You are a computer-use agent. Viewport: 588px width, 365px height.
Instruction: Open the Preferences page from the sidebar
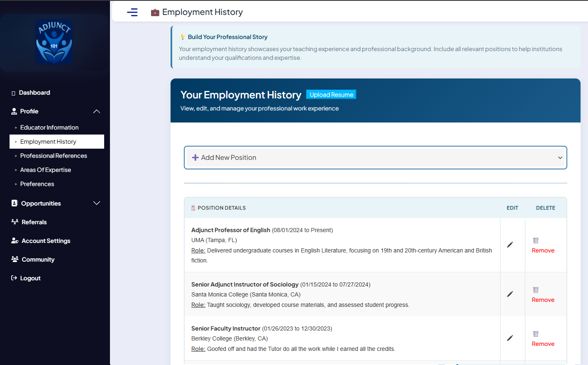tap(37, 184)
